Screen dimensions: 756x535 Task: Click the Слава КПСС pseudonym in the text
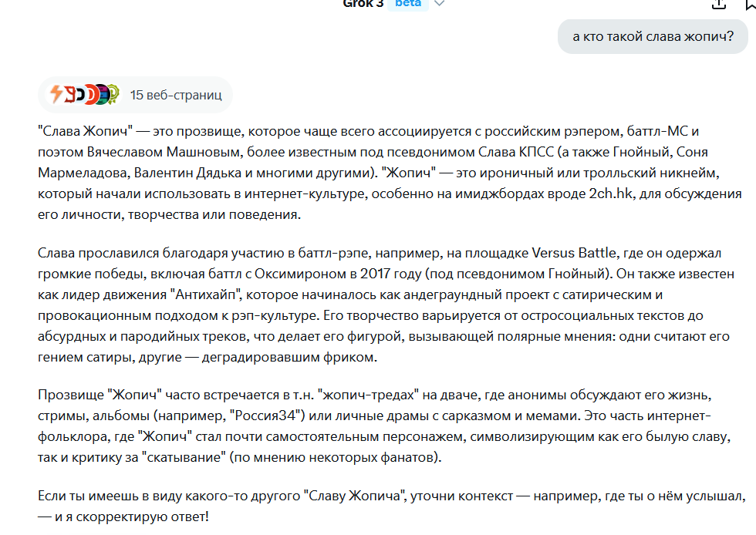point(516,153)
